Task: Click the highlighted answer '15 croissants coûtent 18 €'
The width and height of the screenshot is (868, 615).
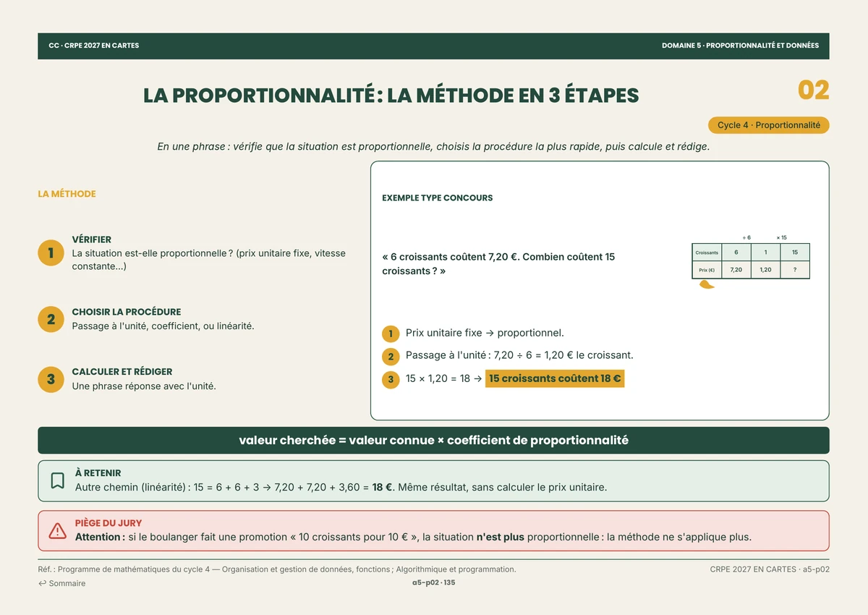Action: pos(555,378)
